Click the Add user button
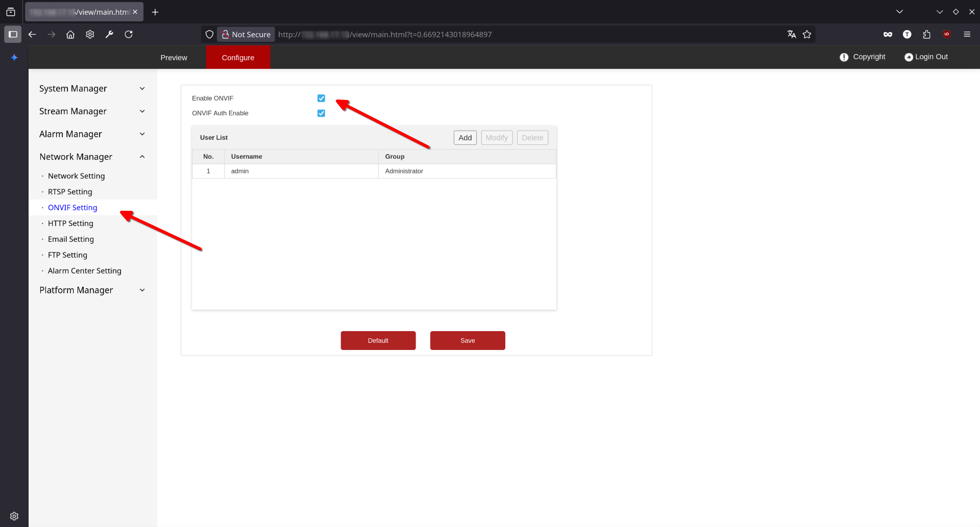Image resolution: width=980 pixels, height=527 pixels. click(x=465, y=138)
